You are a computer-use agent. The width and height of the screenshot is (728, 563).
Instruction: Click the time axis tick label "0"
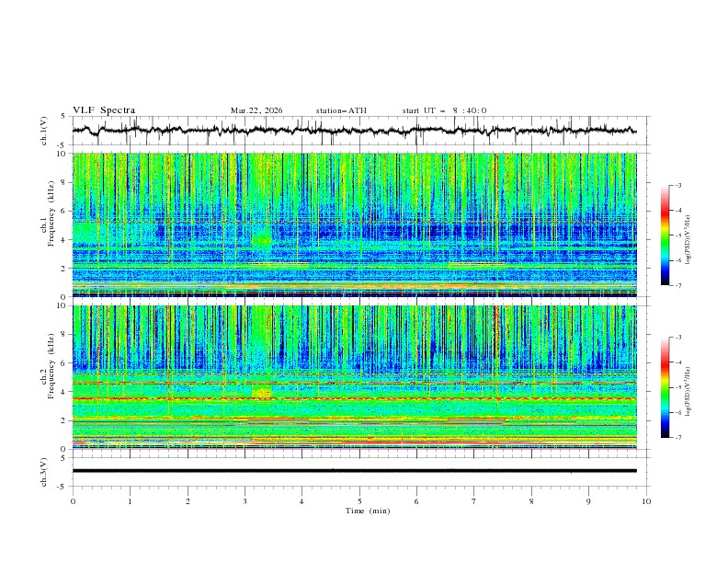pyautogui.click(x=73, y=501)
